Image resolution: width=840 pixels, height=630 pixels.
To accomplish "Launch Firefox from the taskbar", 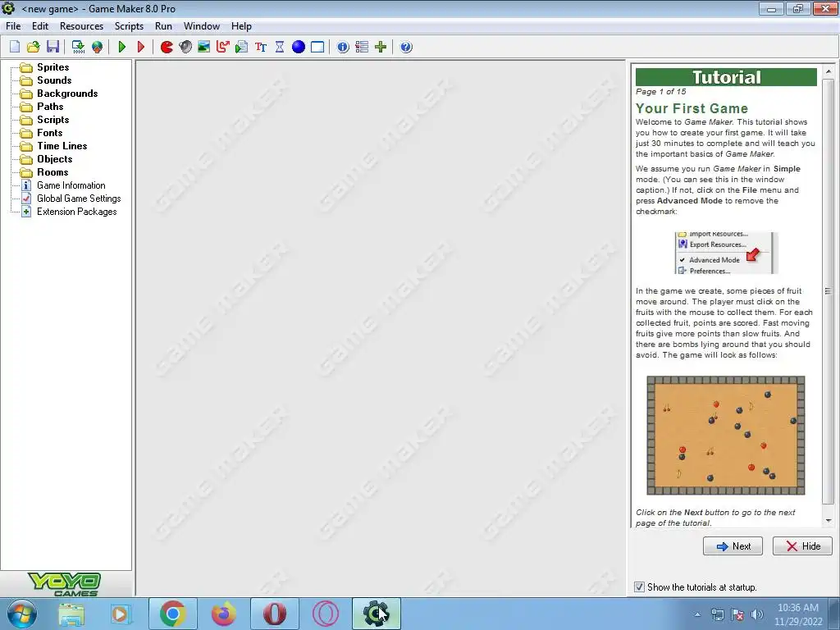I will coord(223,614).
